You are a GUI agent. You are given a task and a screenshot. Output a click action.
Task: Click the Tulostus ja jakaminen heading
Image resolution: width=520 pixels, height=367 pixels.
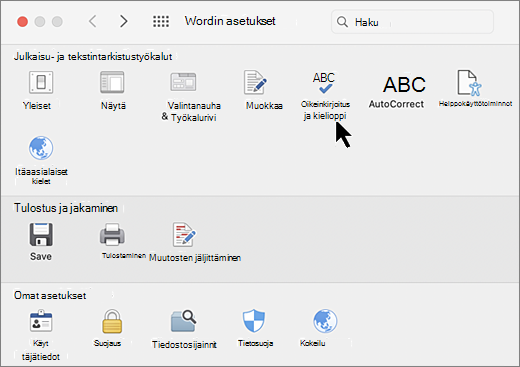click(x=66, y=208)
